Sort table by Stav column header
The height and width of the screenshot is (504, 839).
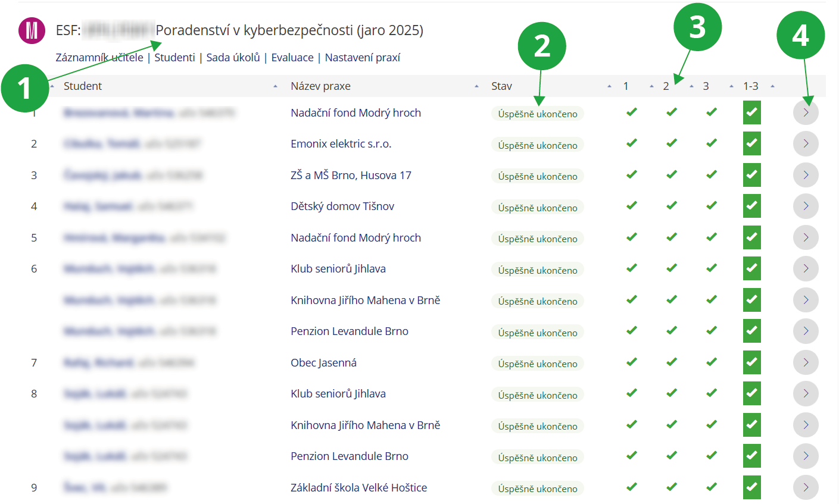[501, 86]
